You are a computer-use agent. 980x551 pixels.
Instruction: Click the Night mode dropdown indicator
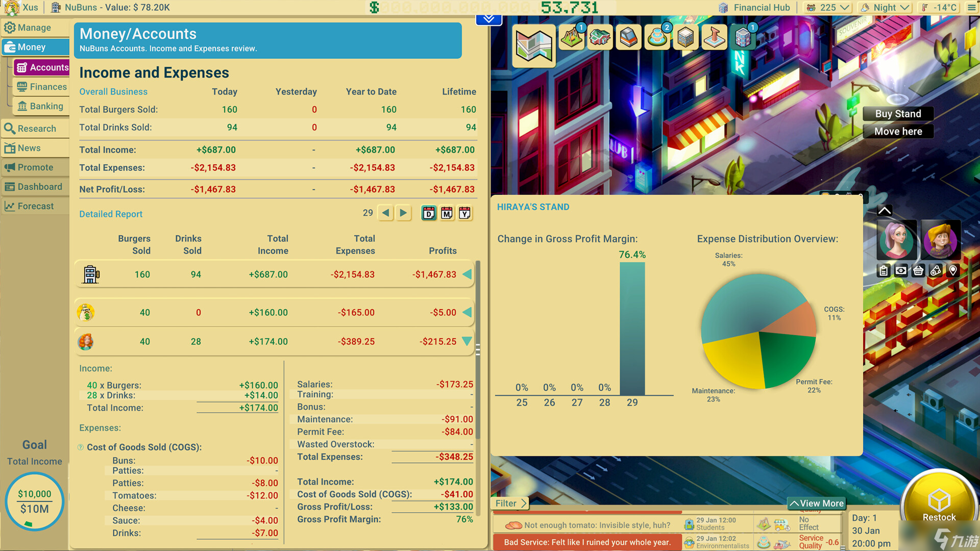[x=904, y=9]
